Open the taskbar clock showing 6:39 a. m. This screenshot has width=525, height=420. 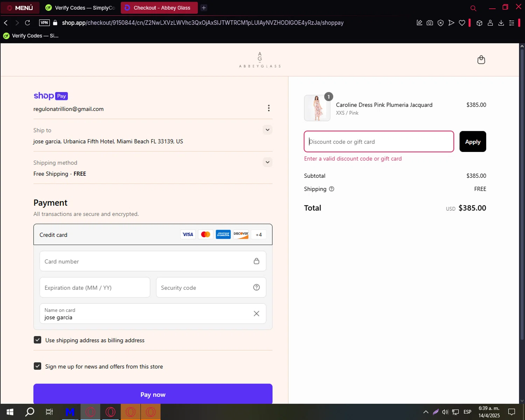[489, 412]
